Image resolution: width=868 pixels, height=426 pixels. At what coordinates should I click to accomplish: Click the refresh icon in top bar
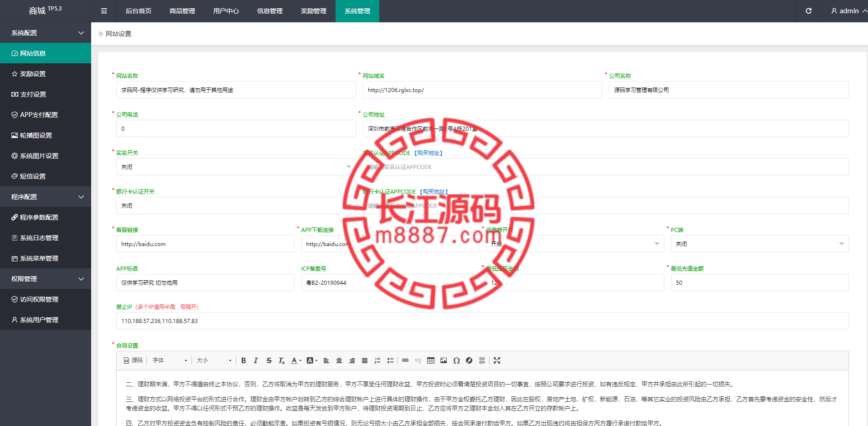pyautogui.click(x=809, y=11)
